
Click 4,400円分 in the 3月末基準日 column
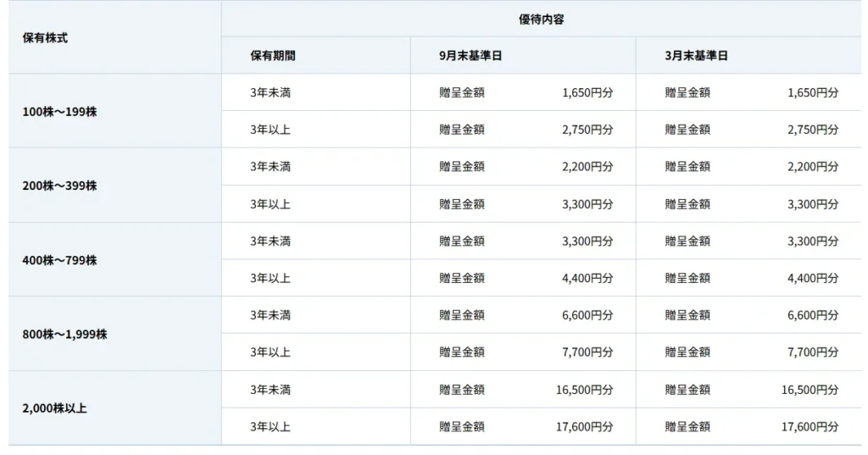[x=813, y=278]
